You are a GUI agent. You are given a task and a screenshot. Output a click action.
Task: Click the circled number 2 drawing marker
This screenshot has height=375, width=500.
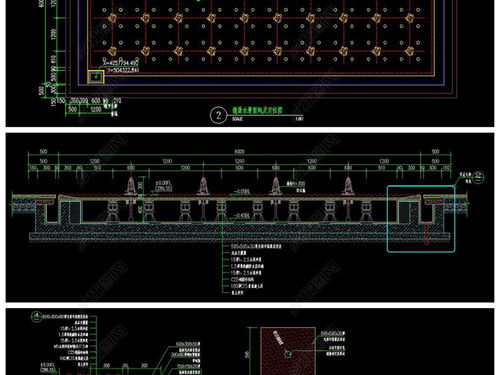(x=218, y=115)
